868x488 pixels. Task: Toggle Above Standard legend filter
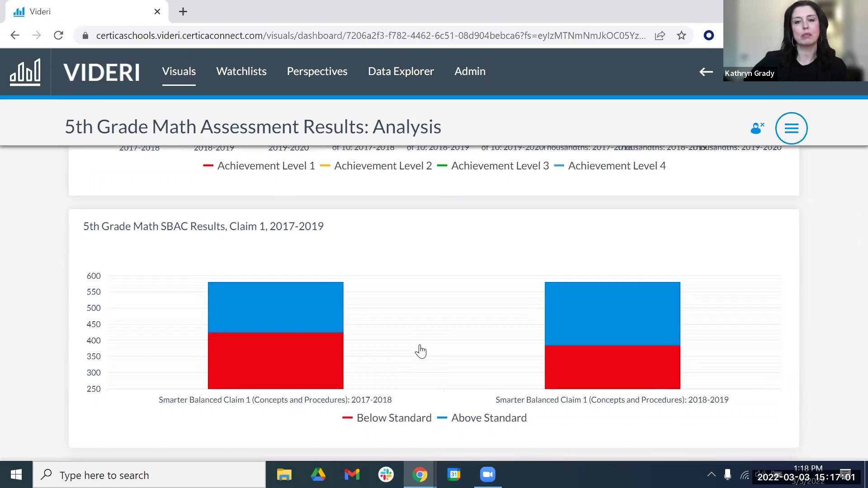pyautogui.click(x=489, y=418)
